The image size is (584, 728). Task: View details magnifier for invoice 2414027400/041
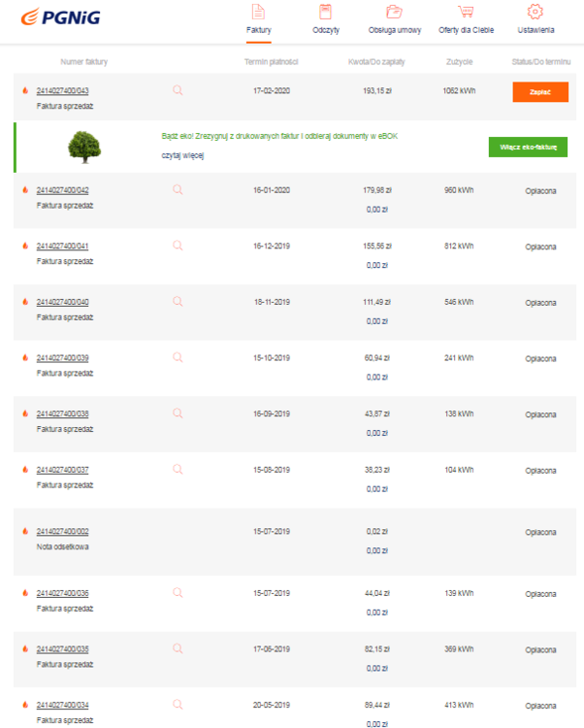click(178, 246)
